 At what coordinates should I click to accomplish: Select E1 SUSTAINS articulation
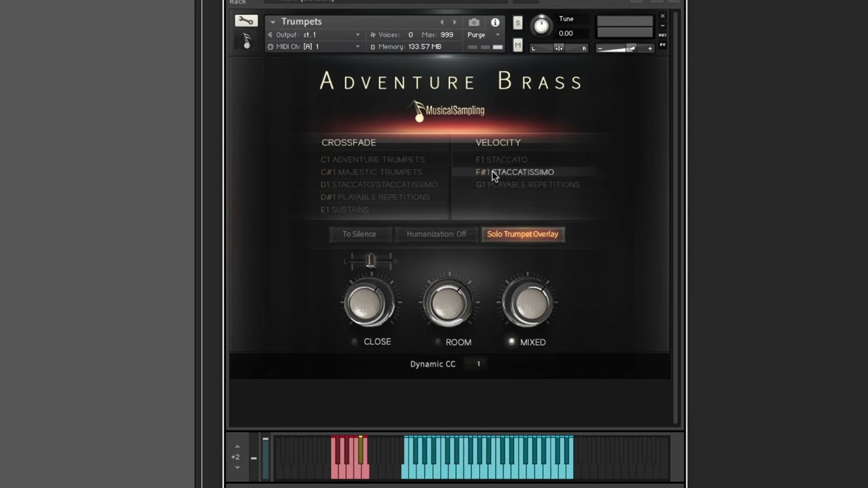tap(344, 209)
